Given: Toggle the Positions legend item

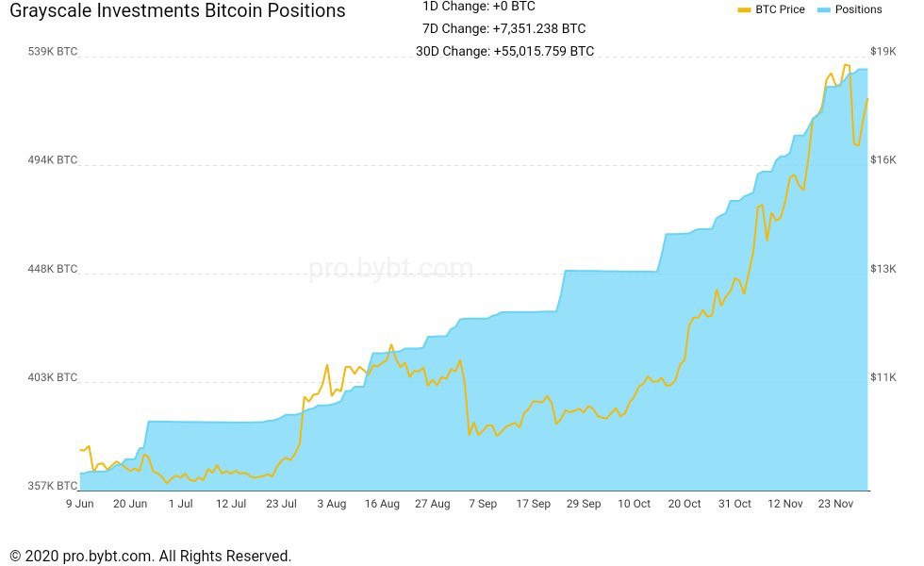Looking at the screenshot, I should pos(858,9).
